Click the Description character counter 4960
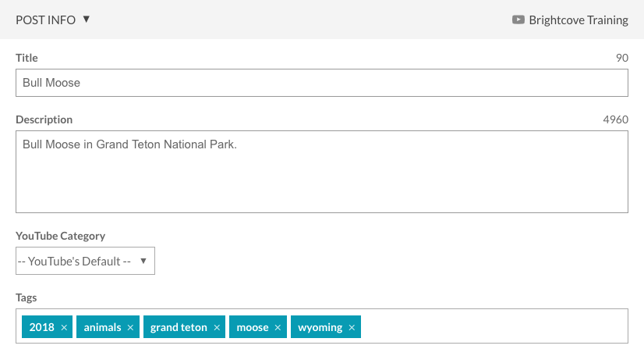The height and width of the screenshot is (349, 644). click(615, 119)
